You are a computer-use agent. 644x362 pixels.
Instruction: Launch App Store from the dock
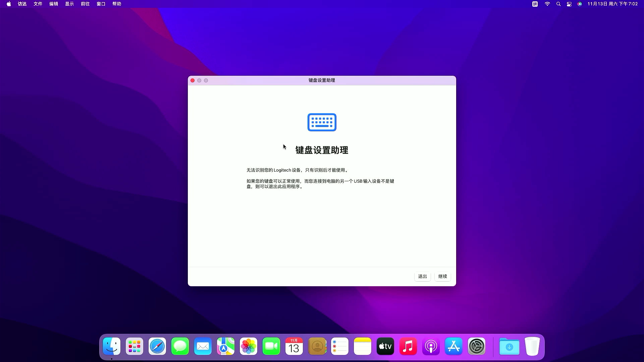coord(454,347)
